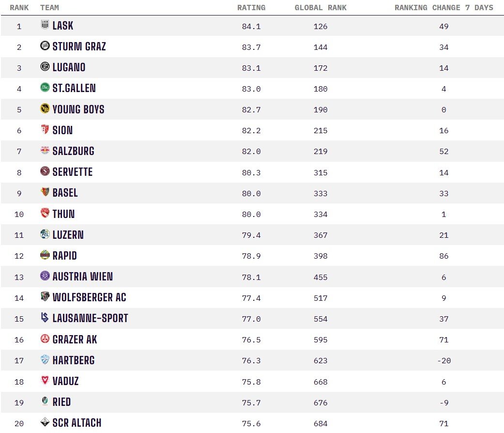Click the Salzburg Red Bull logo

(45, 150)
